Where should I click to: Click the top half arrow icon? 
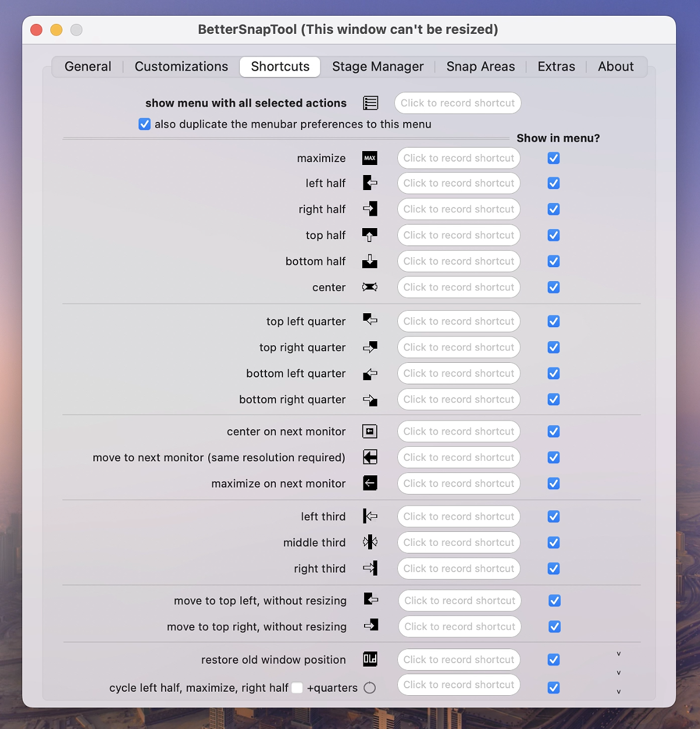[x=370, y=235]
